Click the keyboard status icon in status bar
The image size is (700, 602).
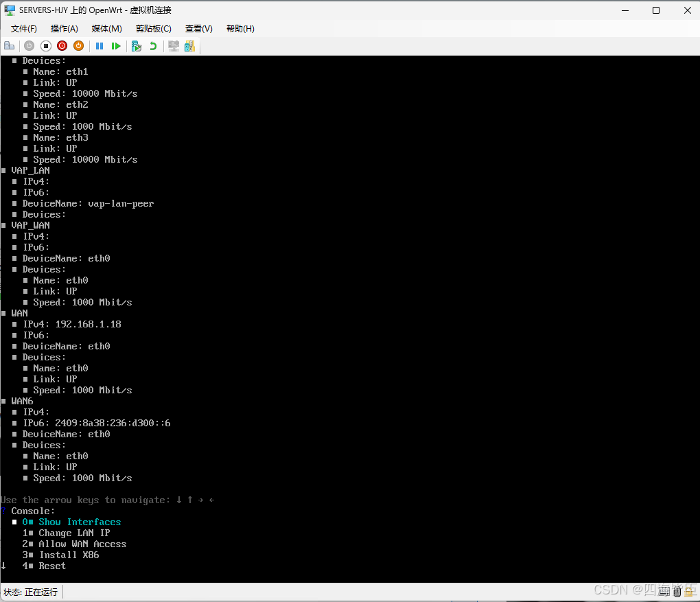click(x=664, y=591)
